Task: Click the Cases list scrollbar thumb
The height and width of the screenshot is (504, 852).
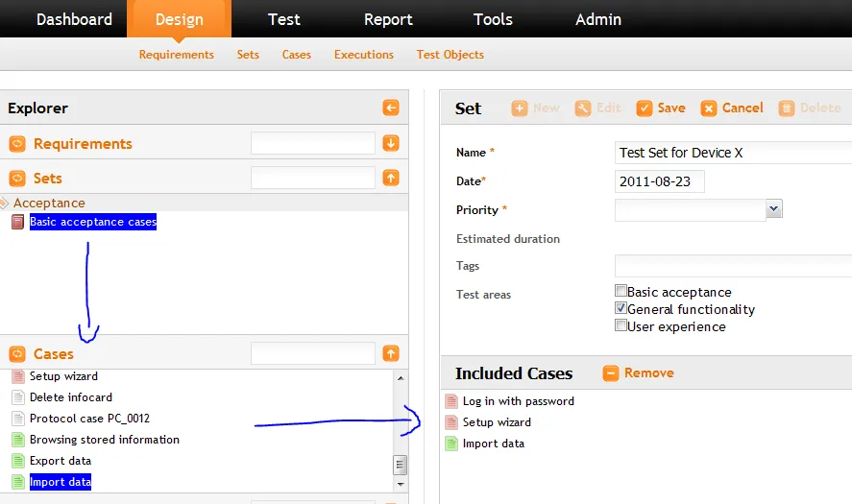Action: pos(401,465)
